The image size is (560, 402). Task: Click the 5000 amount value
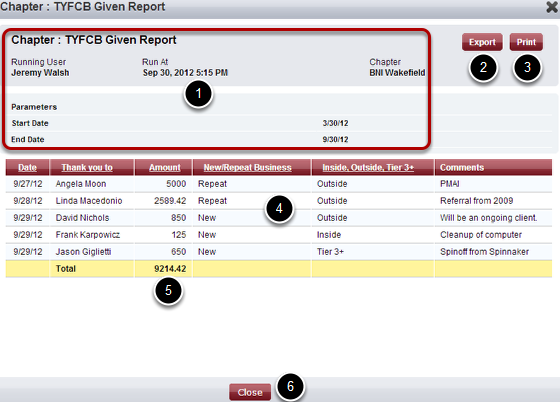coord(176,184)
